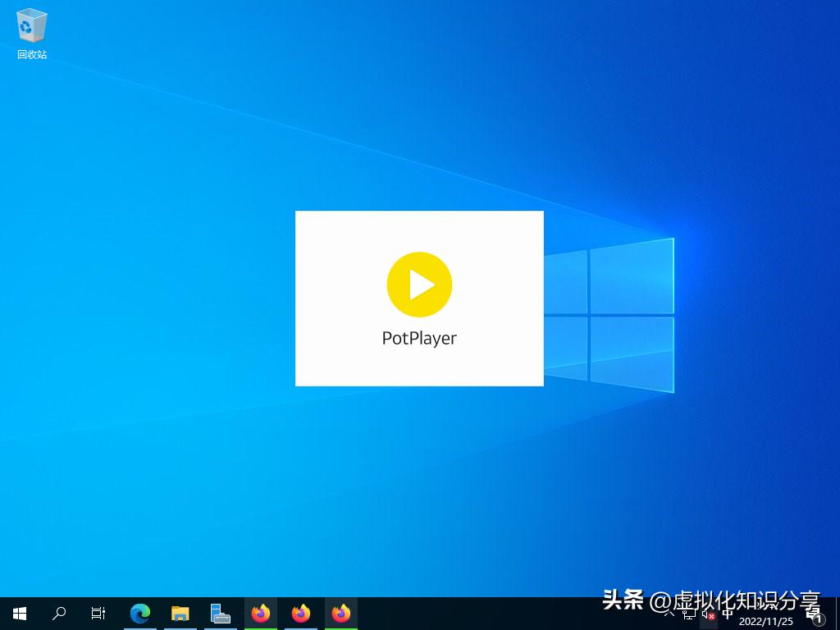
Task: Select the first Firefox icon on taskbar
Action: 261,613
